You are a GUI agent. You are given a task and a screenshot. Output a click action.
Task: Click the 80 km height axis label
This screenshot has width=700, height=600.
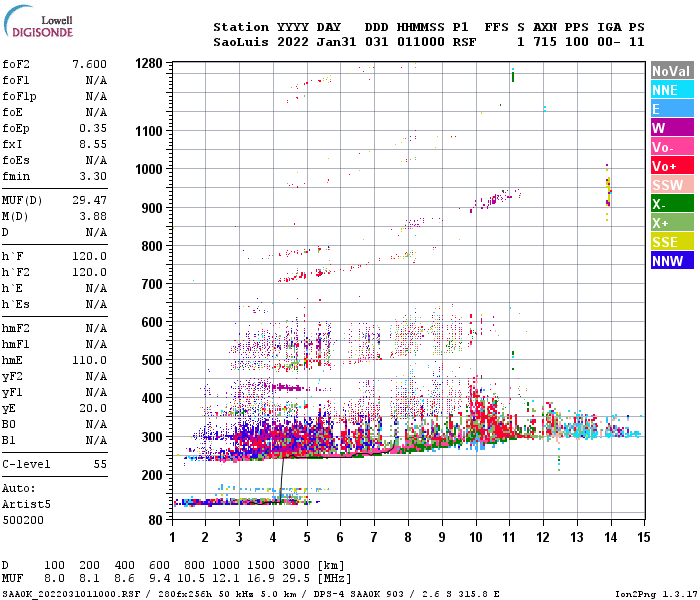[x=155, y=520]
